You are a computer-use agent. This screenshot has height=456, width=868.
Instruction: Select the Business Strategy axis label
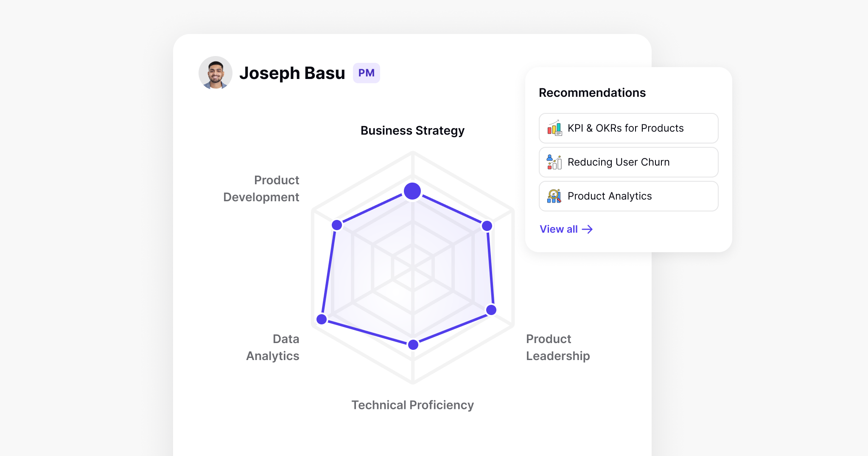coord(412,131)
